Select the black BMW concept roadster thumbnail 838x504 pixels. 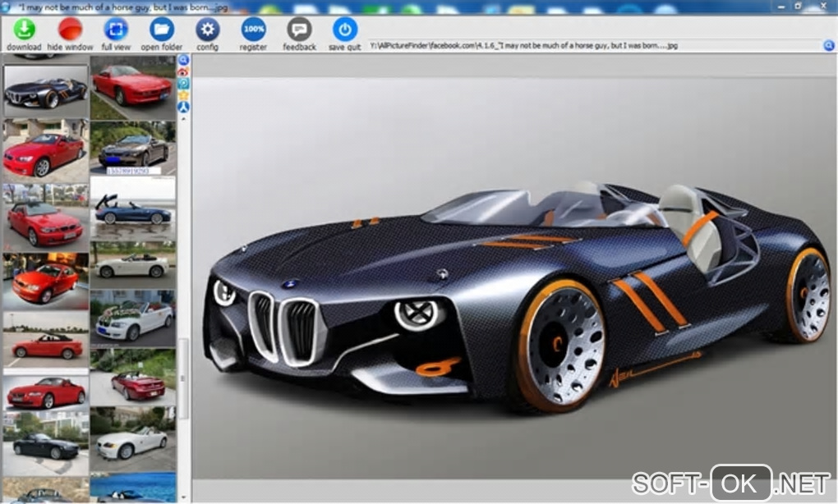coord(46,90)
